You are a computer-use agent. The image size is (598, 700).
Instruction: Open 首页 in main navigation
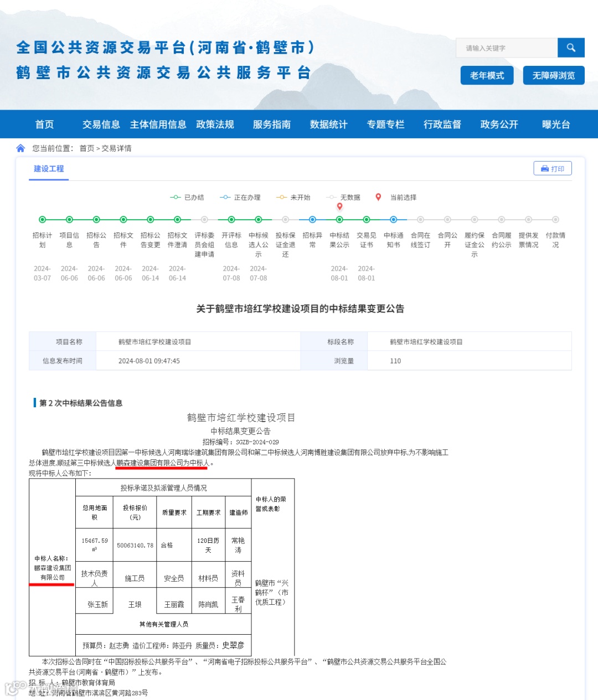click(45, 125)
